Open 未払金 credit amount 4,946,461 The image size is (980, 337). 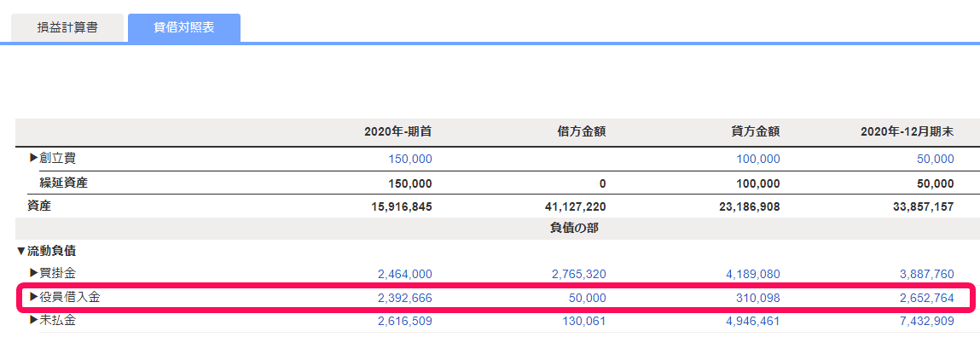(752, 322)
